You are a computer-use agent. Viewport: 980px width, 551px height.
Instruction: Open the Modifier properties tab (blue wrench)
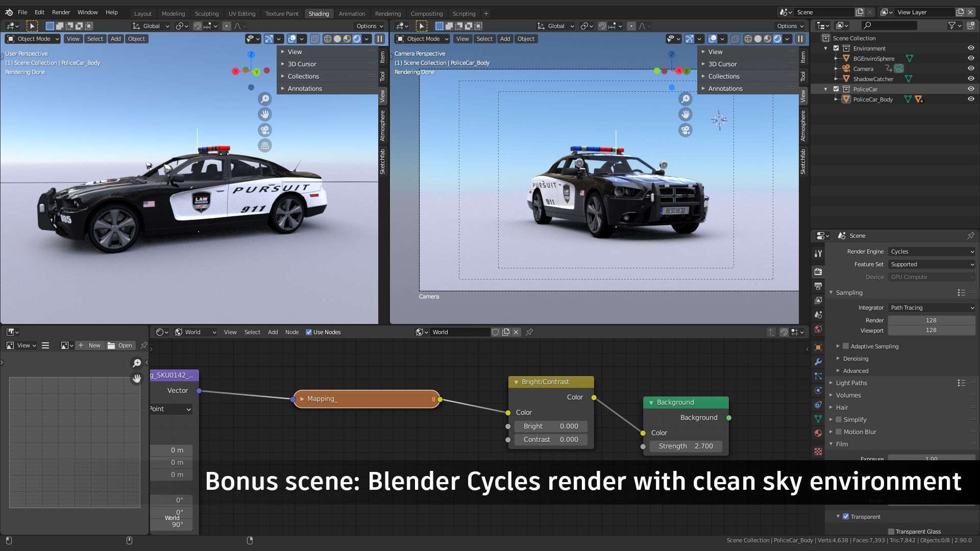click(x=818, y=362)
